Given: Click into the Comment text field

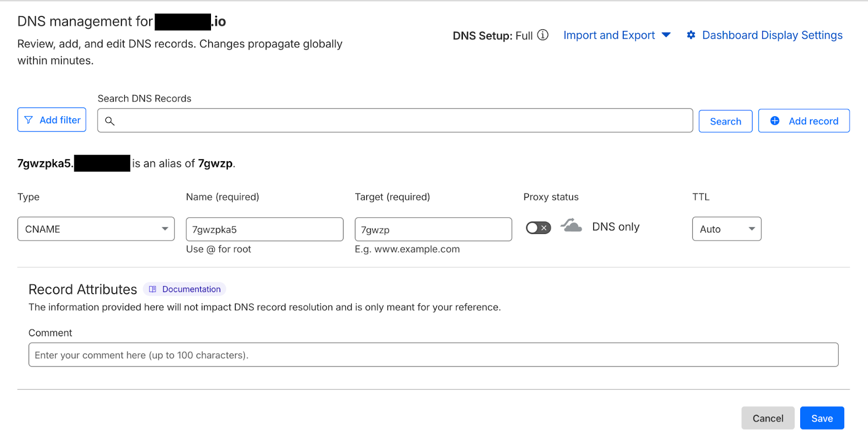Looking at the screenshot, I should 433,355.
